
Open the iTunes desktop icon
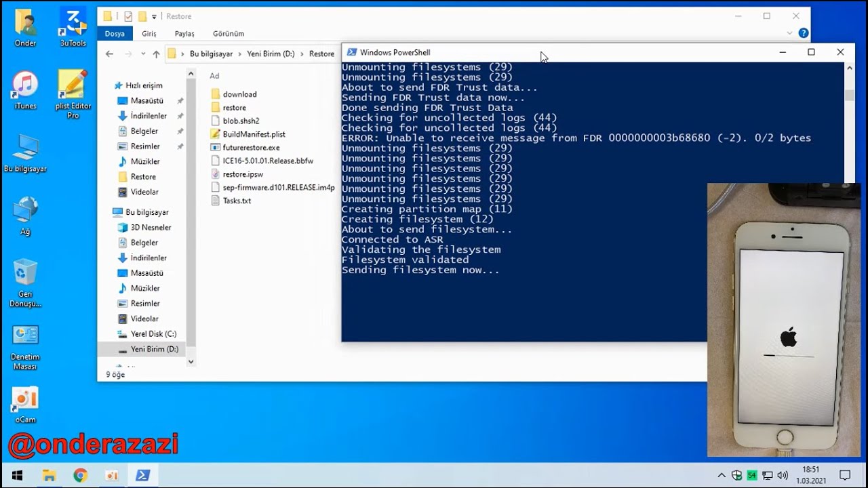click(x=25, y=89)
